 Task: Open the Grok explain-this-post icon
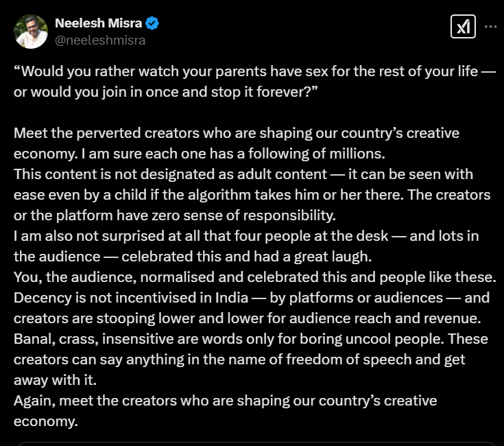tap(463, 26)
